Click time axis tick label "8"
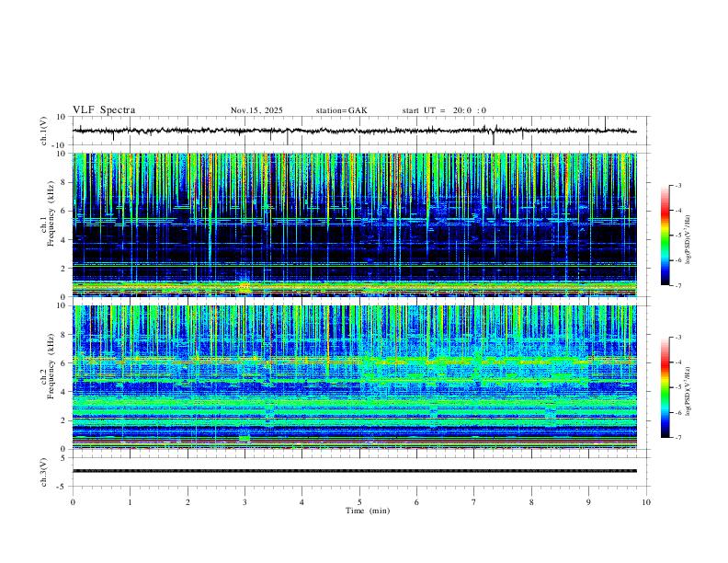The image size is (728, 563). 531,502
